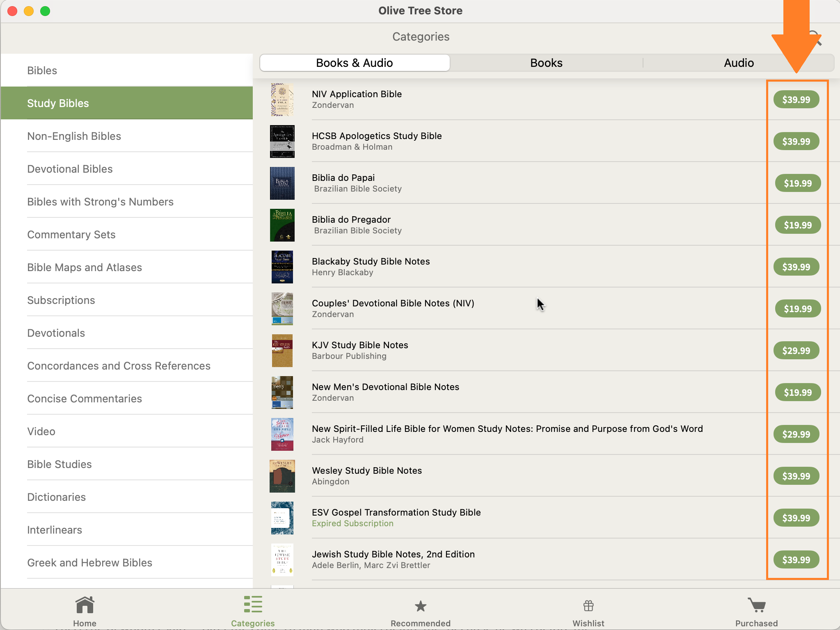Viewport: 840px width, 630px height.
Task: Switch to Books & Audio segment
Action: [x=355, y=63]
